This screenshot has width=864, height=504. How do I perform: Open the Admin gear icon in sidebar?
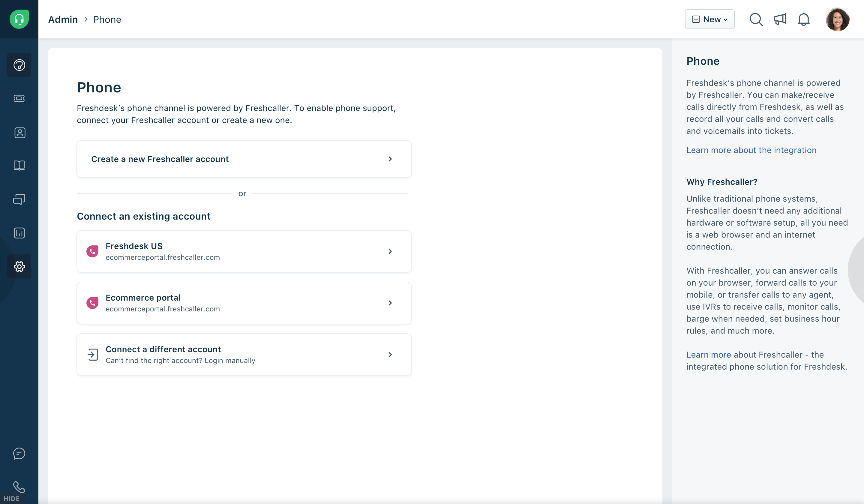(19, 266)
